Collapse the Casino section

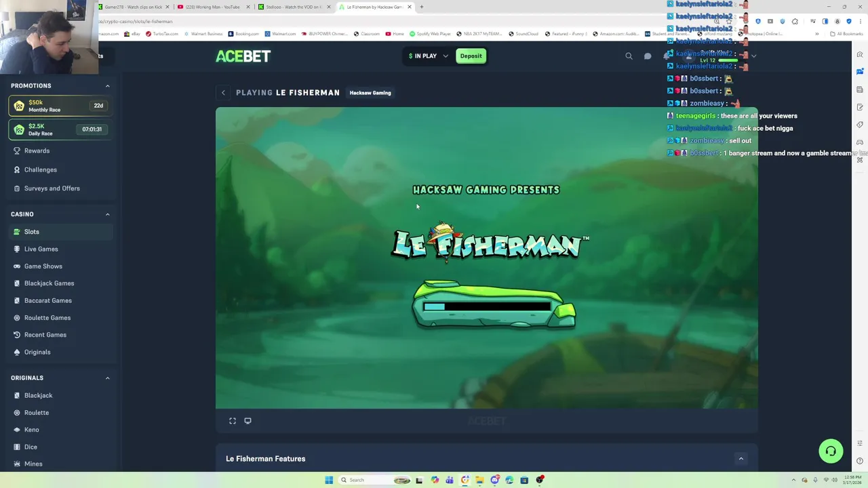(x=107, y=214)
